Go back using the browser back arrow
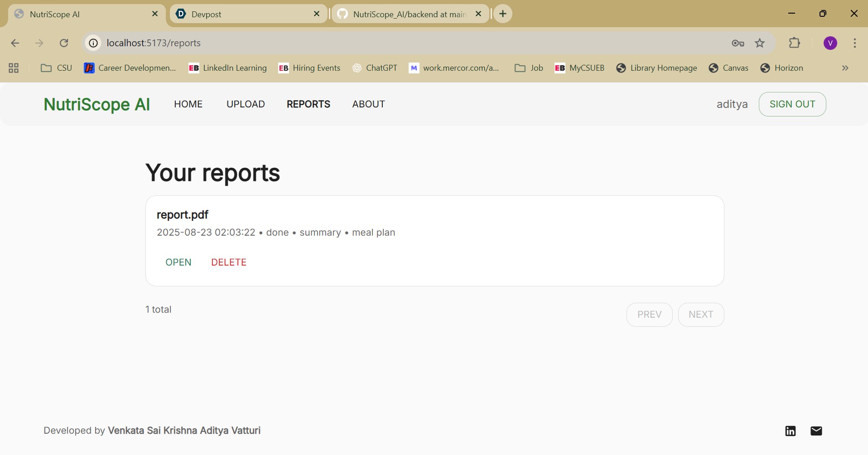 pyautogui.click(x=15, y=43)
